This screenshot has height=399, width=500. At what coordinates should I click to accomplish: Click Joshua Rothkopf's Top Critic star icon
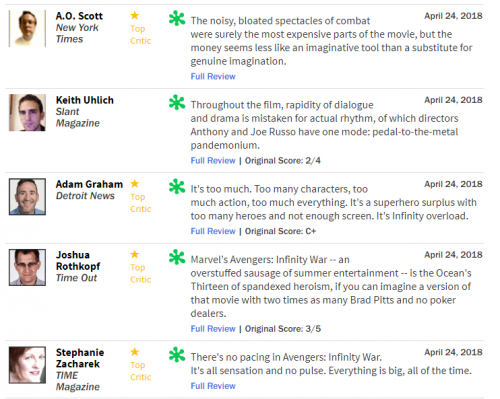click(x=135, y=254)
